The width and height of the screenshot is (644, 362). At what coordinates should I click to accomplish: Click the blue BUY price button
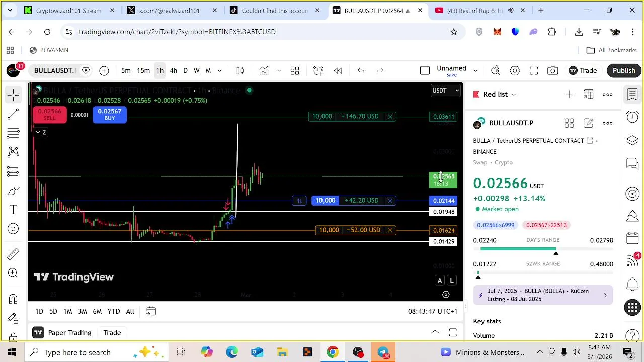(x=109, y=115)
